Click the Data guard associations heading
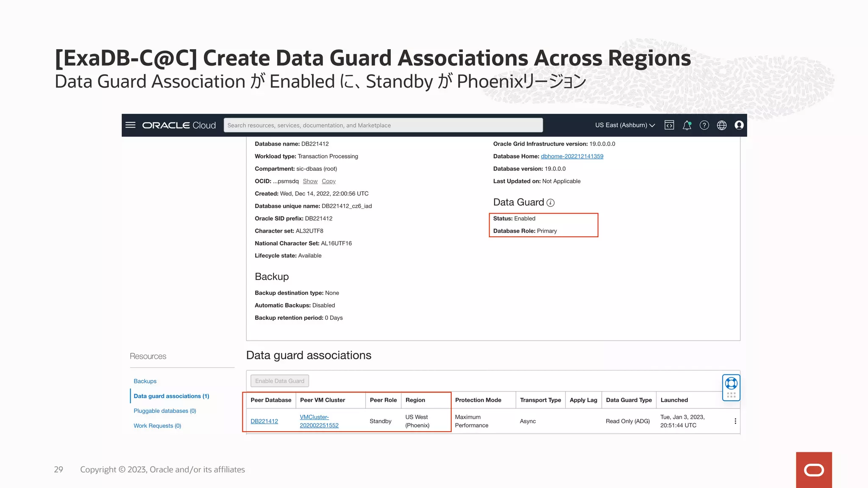This screenshot has height=488, width=868. (309, 355)
